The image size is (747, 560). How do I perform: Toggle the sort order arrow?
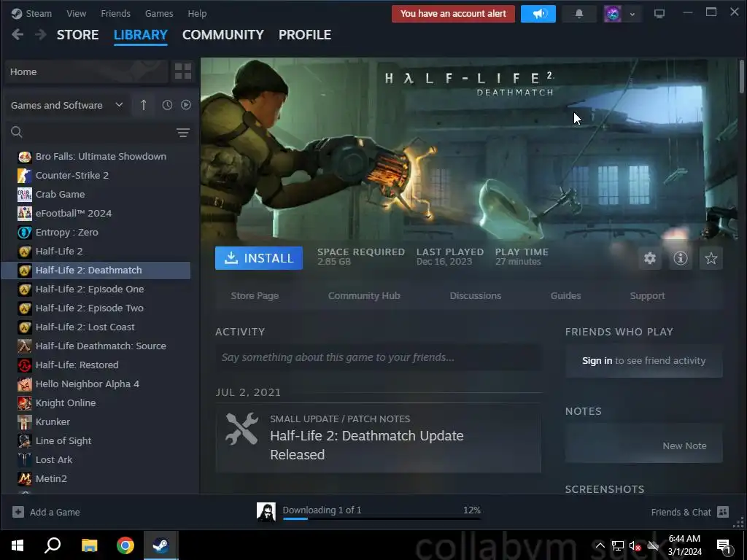[144, 105]
